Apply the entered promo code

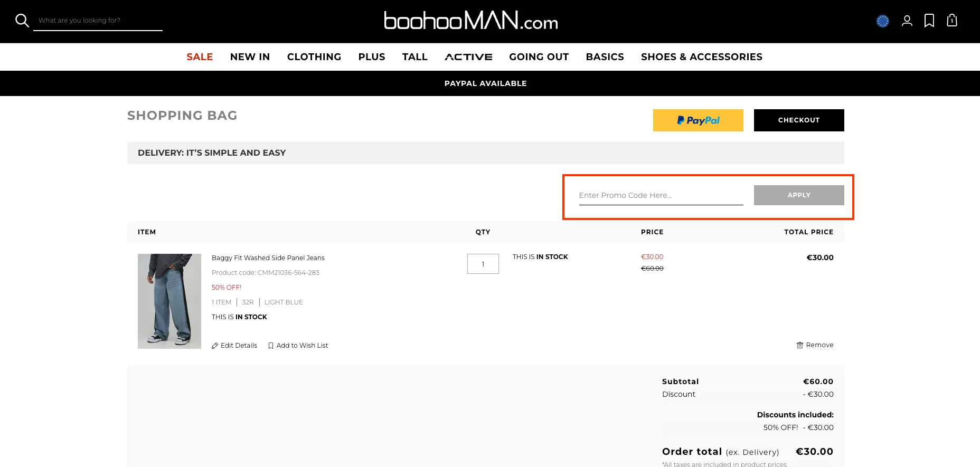(799, 195)
